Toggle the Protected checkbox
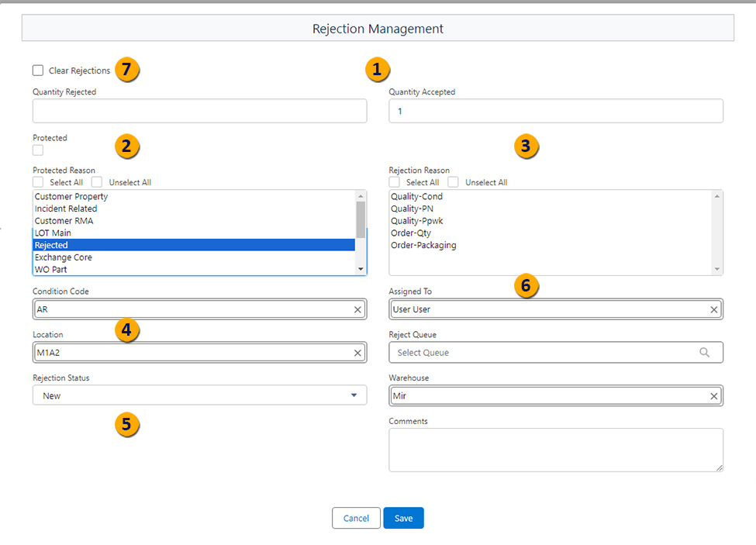Screen dimensions: 756x545 [38, 150]
